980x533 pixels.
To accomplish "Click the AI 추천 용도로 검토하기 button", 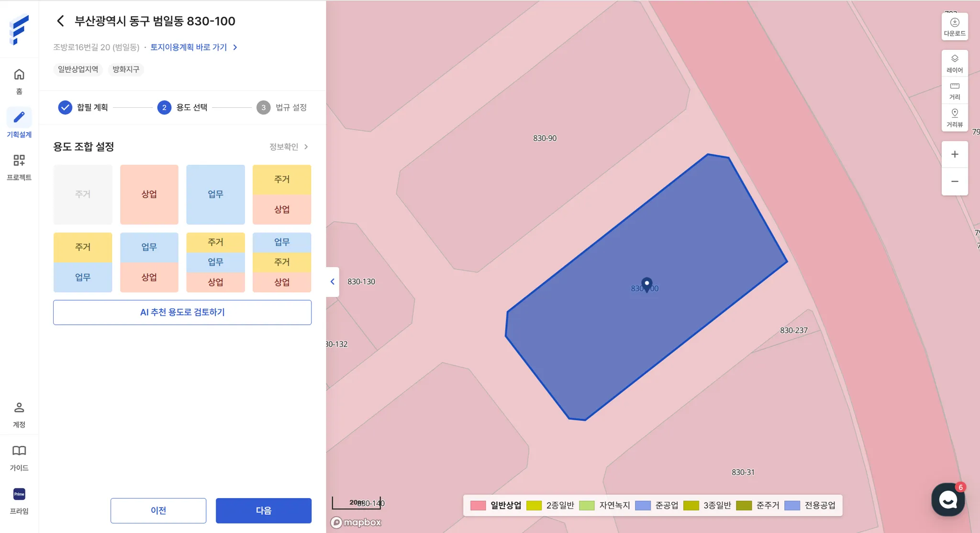I will coord(182,312).
